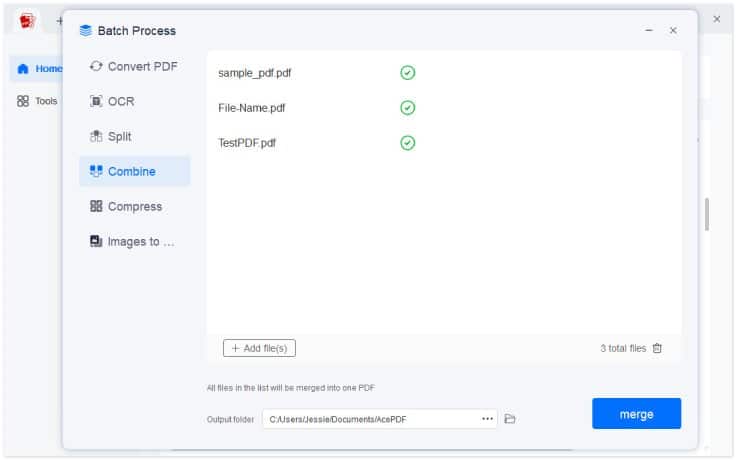Minimize the Batch Process dialog

(x=649, y=31)
